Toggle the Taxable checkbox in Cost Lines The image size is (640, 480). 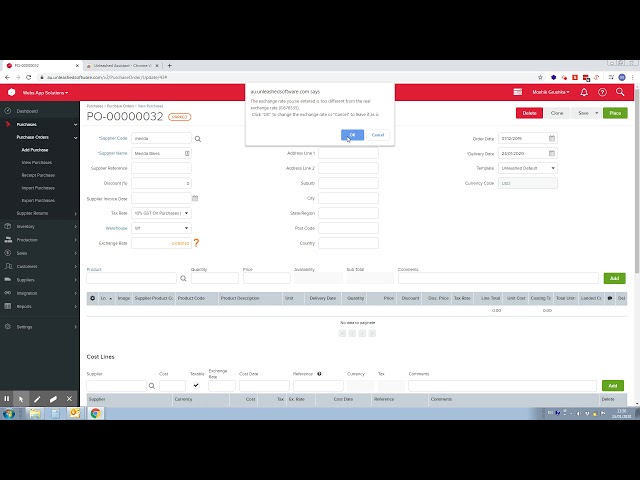click(196, 385)
